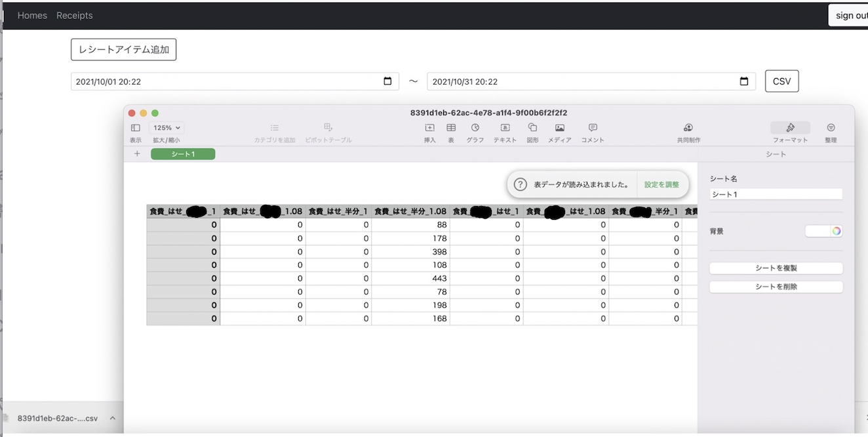The height and width of the screenshot is (437, 868).
Task: Click the メディア media icon
Action: pyautogui.click(x=559, y=128)
